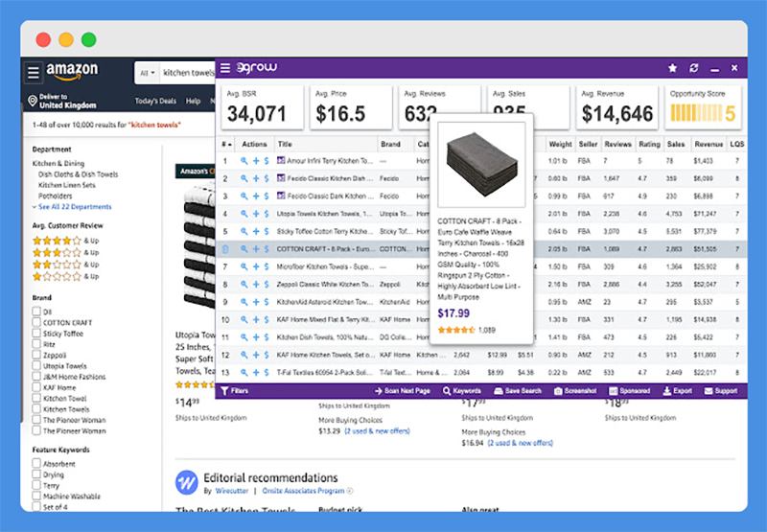Filter by 4 stars & up
Viewport: 767px width, 532px height.
coord(65,241)
